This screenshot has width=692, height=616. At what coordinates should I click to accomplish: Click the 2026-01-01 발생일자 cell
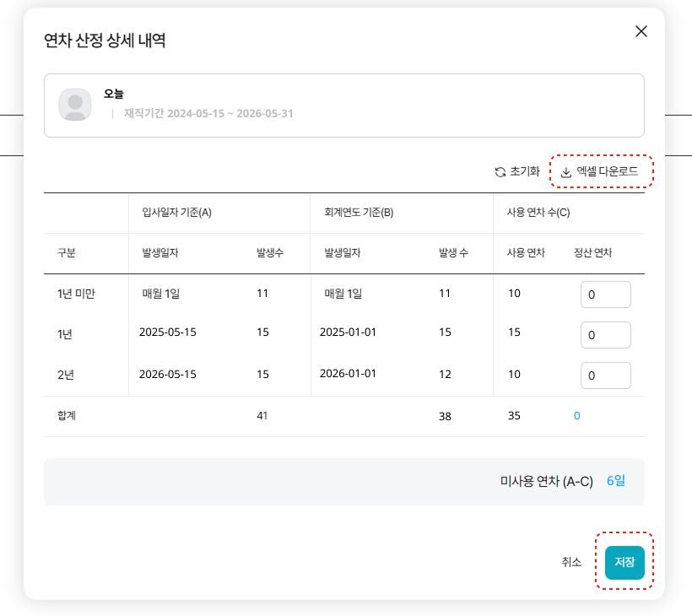pos(348,373)
